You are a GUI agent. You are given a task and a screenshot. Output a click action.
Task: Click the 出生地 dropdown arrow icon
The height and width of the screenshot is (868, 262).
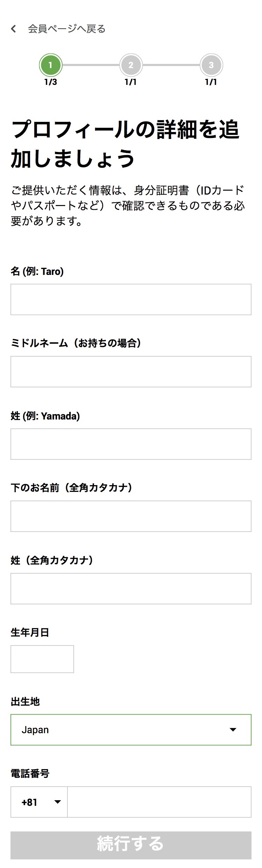click(233, 730)
